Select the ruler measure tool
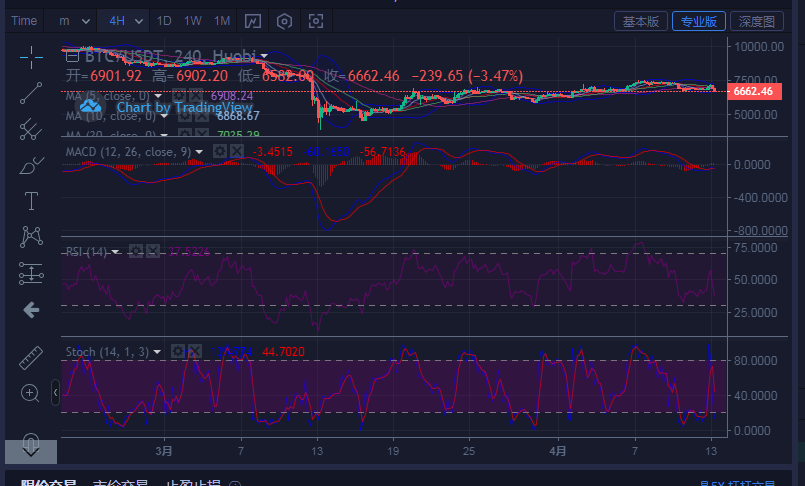Screen dimensions: 805x486 pos(31,358)
